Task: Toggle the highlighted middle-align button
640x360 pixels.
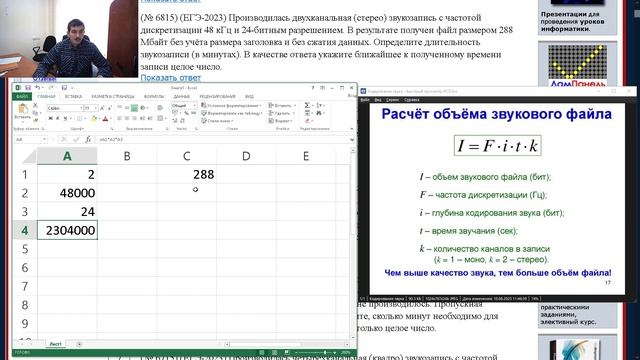Action: (x=134, y=108)
